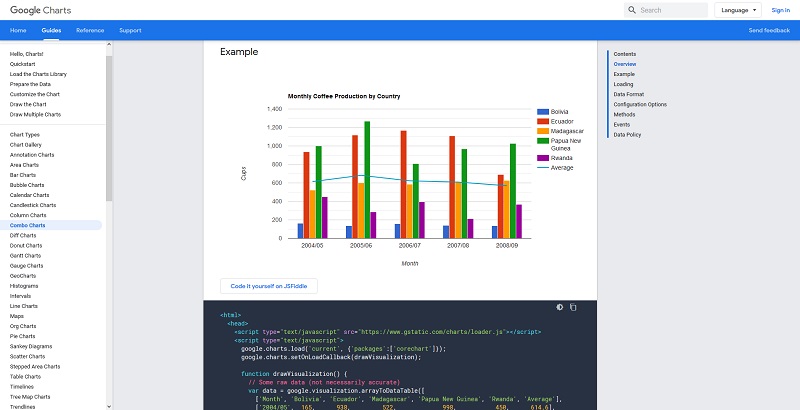The height and width of the screenshot is (410, 800).
Task: Open Tree Map Charts page
Action: pyautogui.click(x=30, y=397)
